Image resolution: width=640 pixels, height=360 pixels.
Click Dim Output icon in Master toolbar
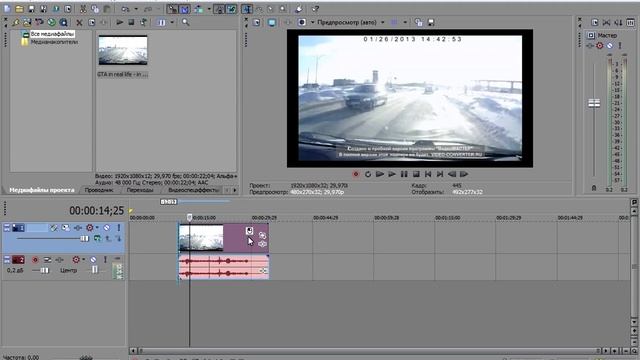(618, 22)
